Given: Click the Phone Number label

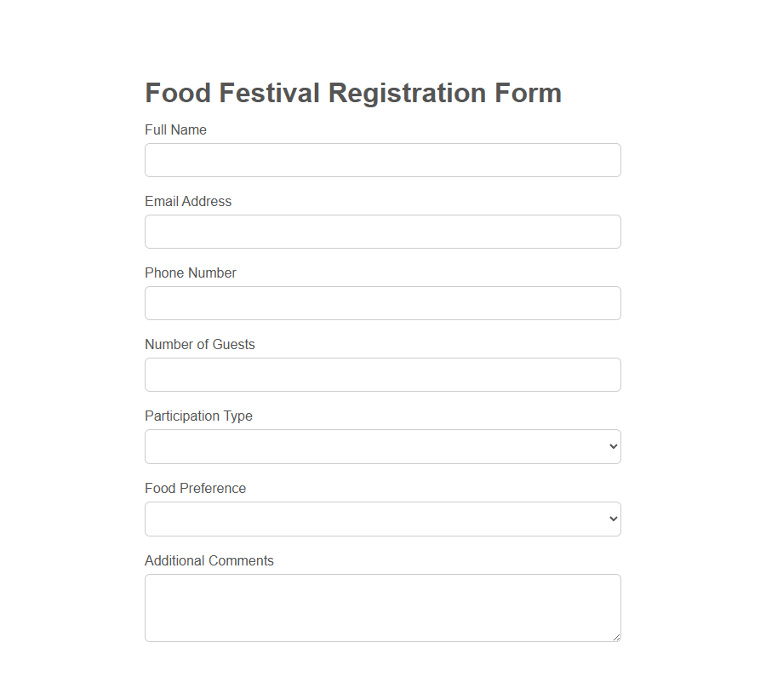Looking at the screenshot, I should pos(191,273).
